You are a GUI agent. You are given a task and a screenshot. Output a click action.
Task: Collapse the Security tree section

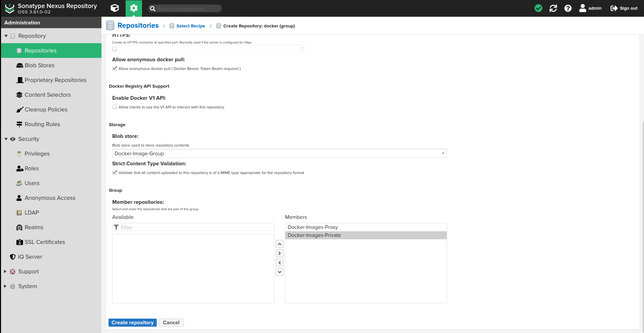click(6, 139)
